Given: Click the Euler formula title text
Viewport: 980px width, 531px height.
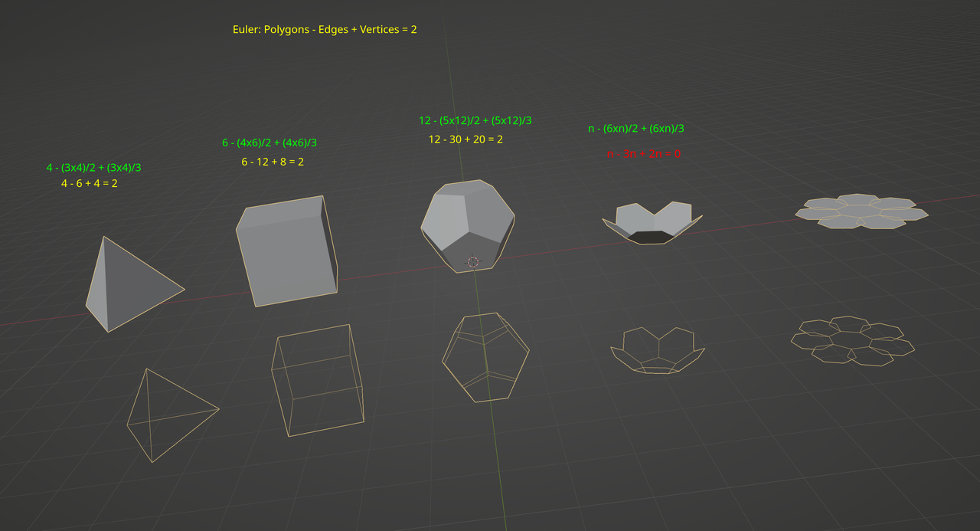Looking at the screenshot, I should pyautogui.click(x=325, y=29).
